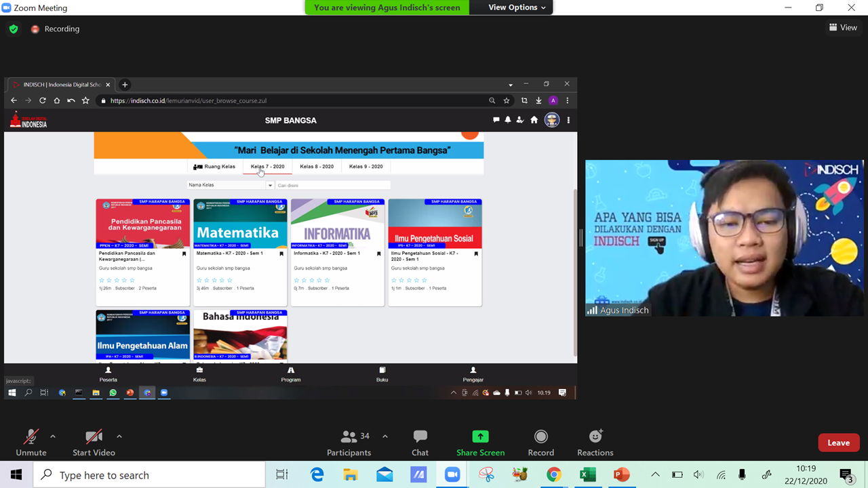The image size is (868, 488).
Task: Click the green Share Screen icon
Action: [x=480, y=437]
